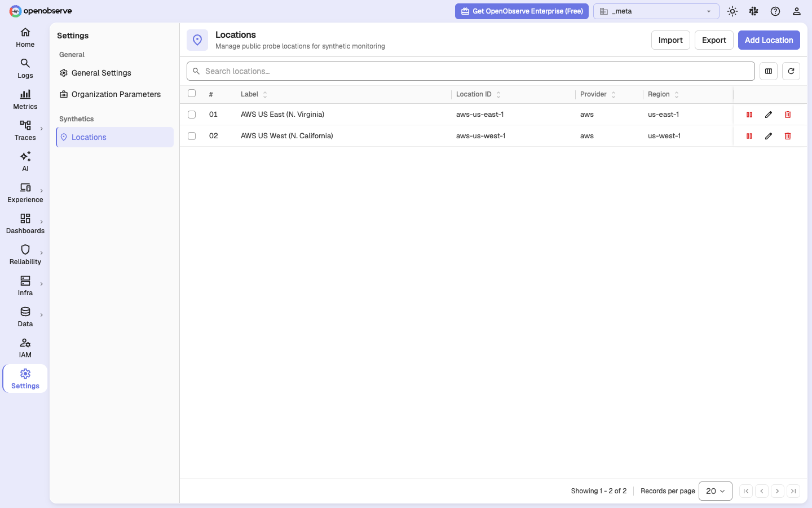The height and width of the screenshot is (508, 812).
Task: Click the Add Location button
Action: coord(769,40)
